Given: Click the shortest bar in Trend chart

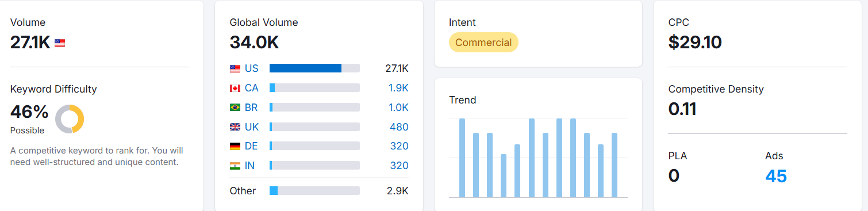Looking at the screenshot, I should click(504, 176).
